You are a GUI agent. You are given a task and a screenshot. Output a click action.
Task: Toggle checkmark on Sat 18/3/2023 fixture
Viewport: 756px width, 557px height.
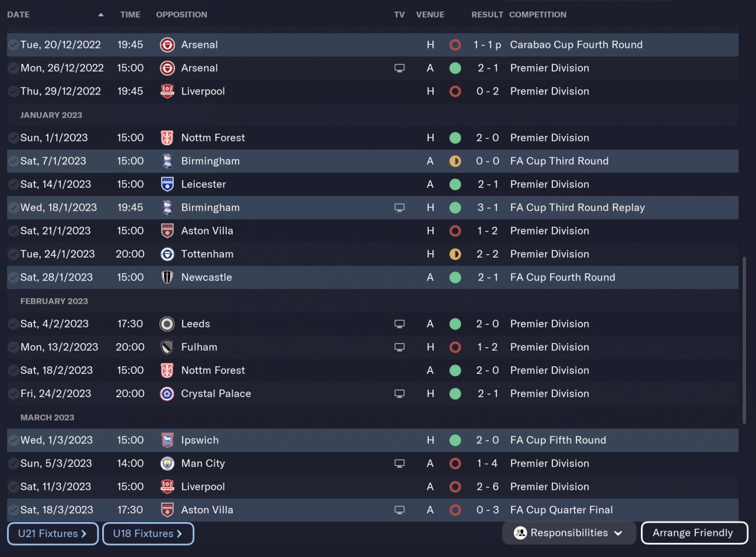point(13,510)
